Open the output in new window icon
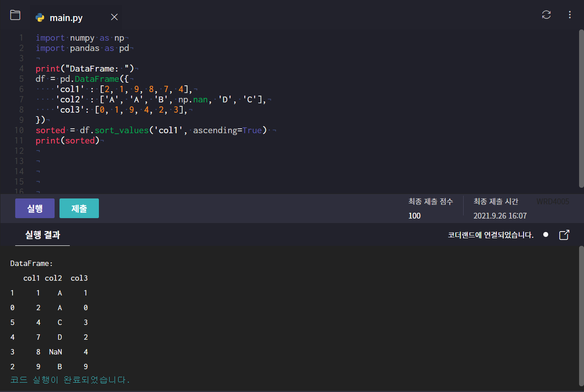584x392 pixels. (x=565, y=235)
